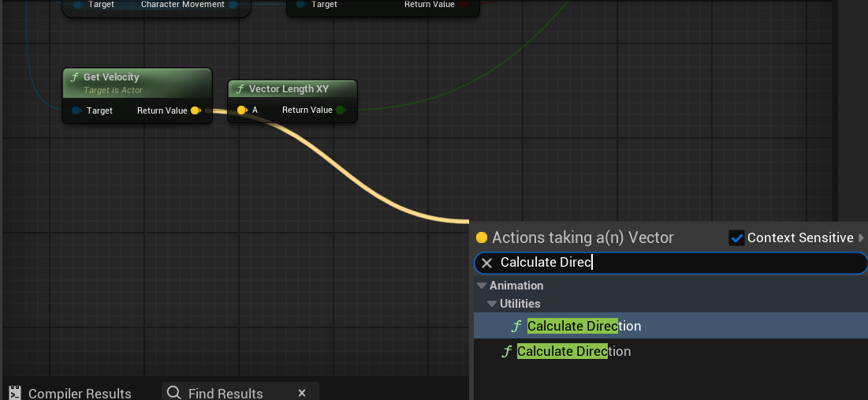
Task: Click the Target pin of top-middle node
Action: coord(301,5)
